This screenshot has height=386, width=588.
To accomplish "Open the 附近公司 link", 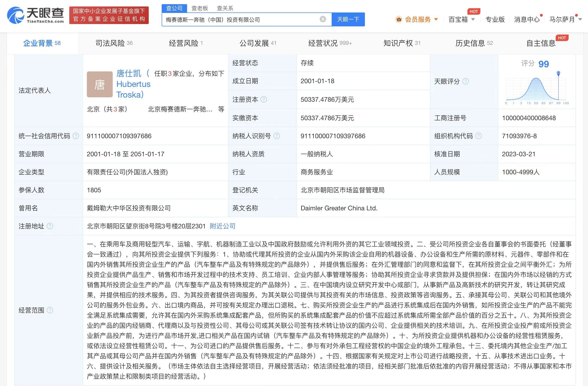I will (x=222, y=226).
